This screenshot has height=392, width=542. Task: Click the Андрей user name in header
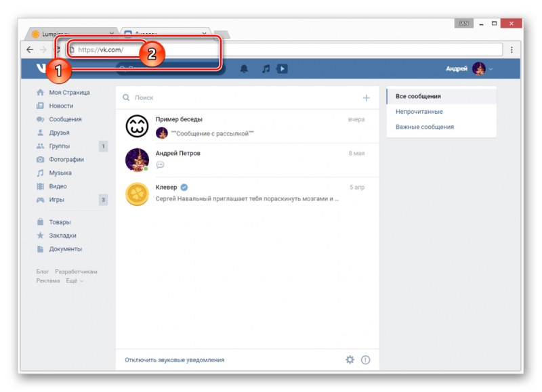[x=456, y=69]
